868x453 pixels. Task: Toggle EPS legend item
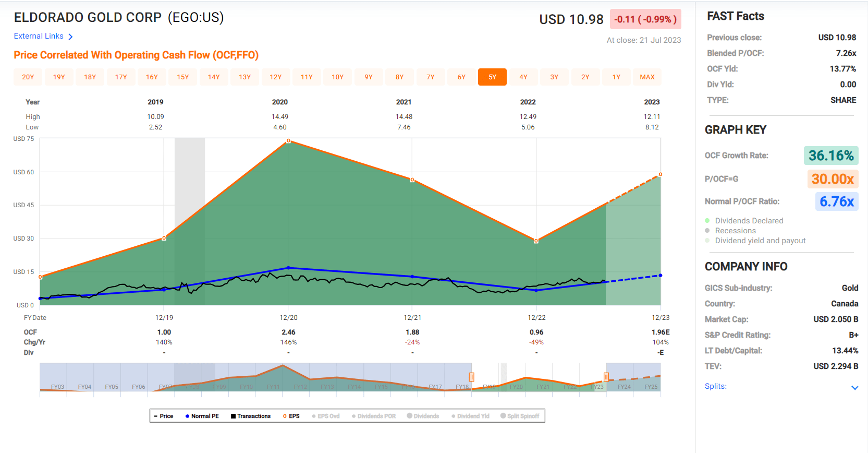[x=291, y=416]
